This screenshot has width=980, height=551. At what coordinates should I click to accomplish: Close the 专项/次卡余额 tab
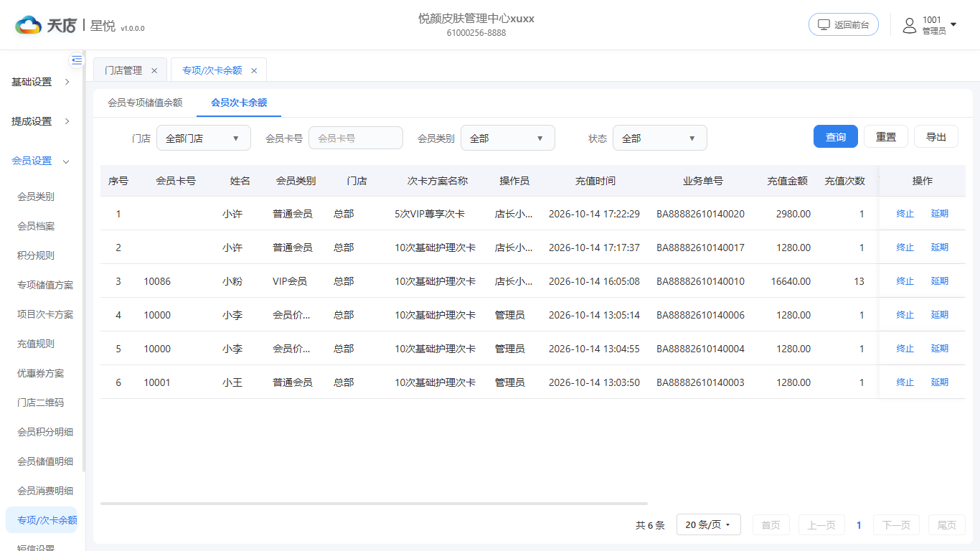click(x=254, y=70)
